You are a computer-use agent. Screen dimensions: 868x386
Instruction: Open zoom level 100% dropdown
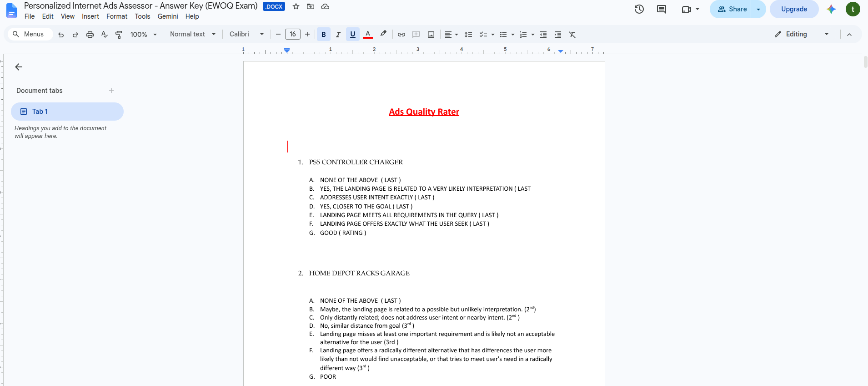coord(144,35)
